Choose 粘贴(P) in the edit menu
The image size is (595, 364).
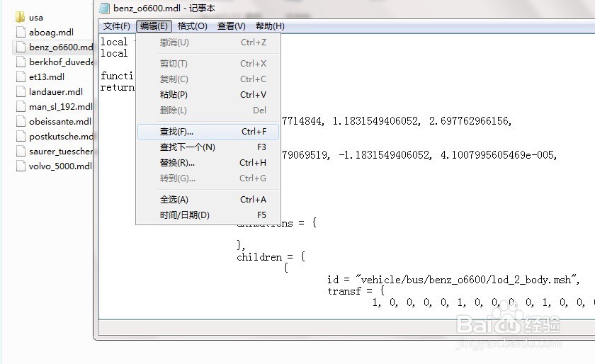point(208,94)
